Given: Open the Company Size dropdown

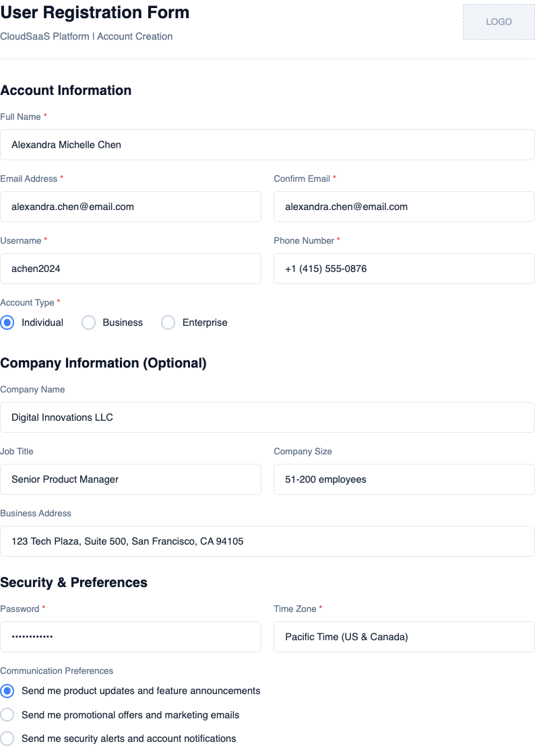Looking at the screenshot, I should coord(404,479).
